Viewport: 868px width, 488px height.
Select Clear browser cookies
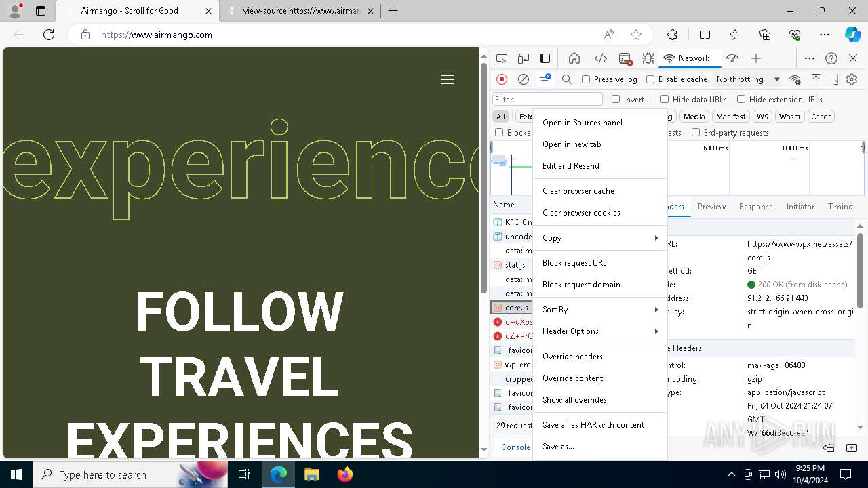600,213
